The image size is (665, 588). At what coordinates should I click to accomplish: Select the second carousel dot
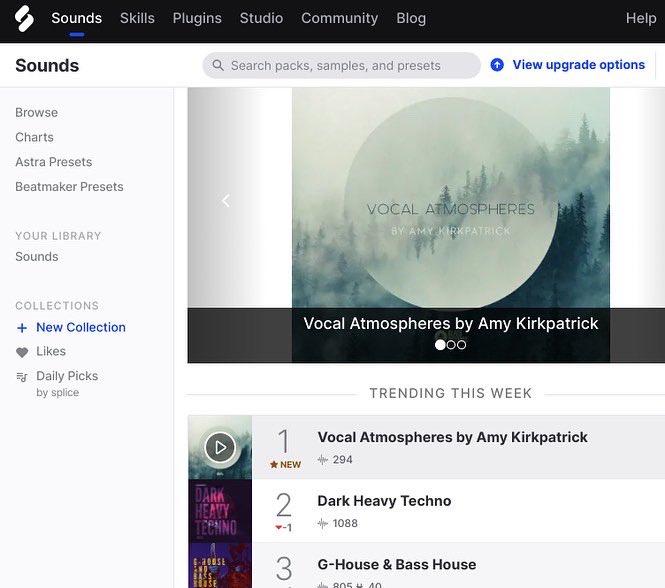(x=451, y=345)
